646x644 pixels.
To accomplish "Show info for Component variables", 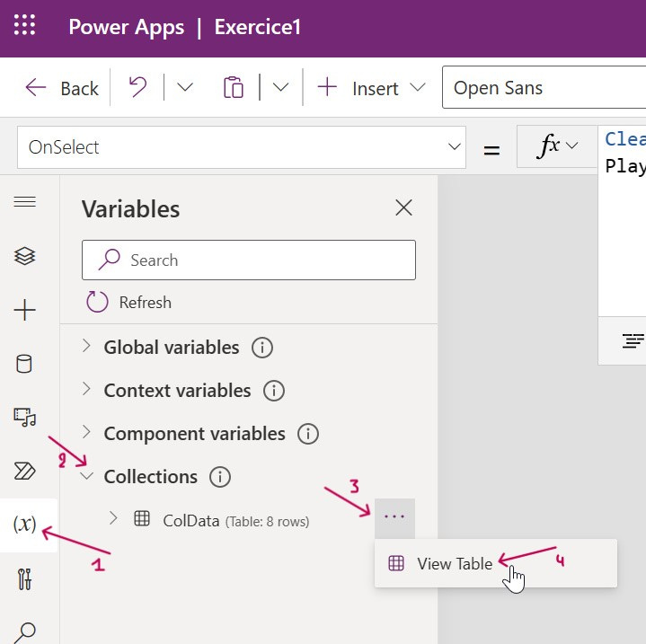I will (308, 434).
